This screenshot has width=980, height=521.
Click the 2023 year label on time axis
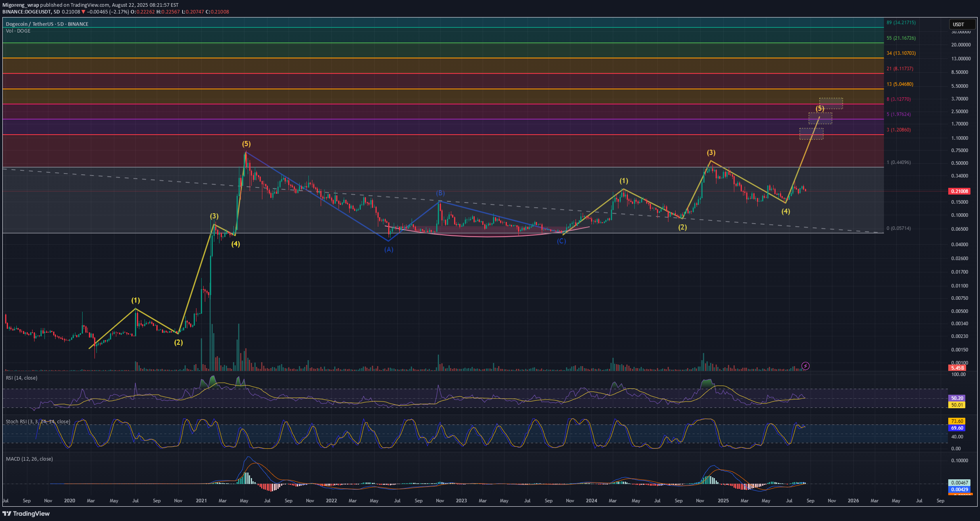[x=461, y=501]
